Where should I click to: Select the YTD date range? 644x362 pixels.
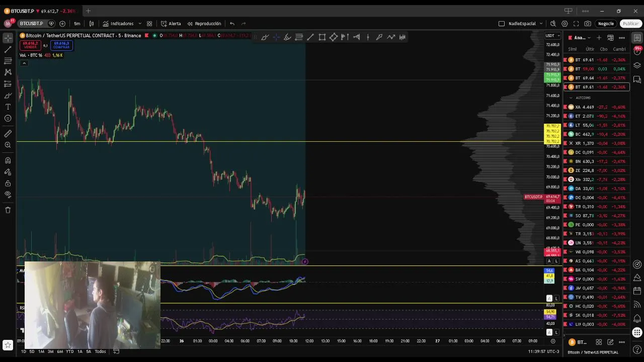pos(70,351)
